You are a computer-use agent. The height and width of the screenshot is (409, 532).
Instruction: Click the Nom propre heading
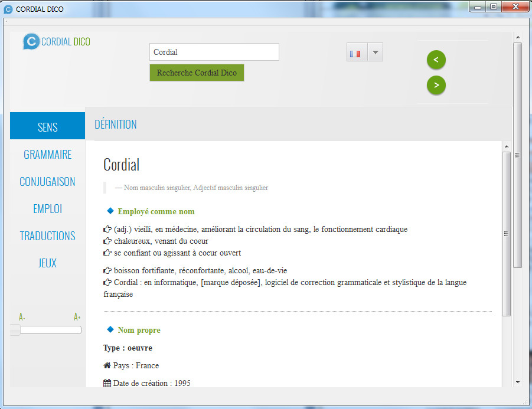[x=139, y=331]
